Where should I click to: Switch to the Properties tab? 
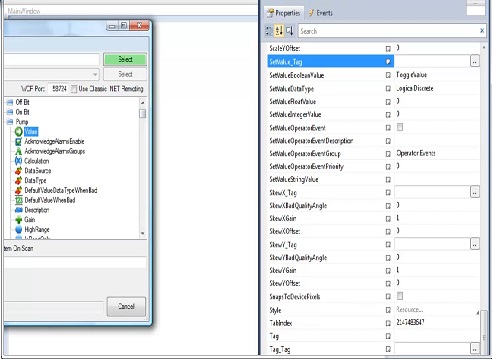click(x=284, y=13)
